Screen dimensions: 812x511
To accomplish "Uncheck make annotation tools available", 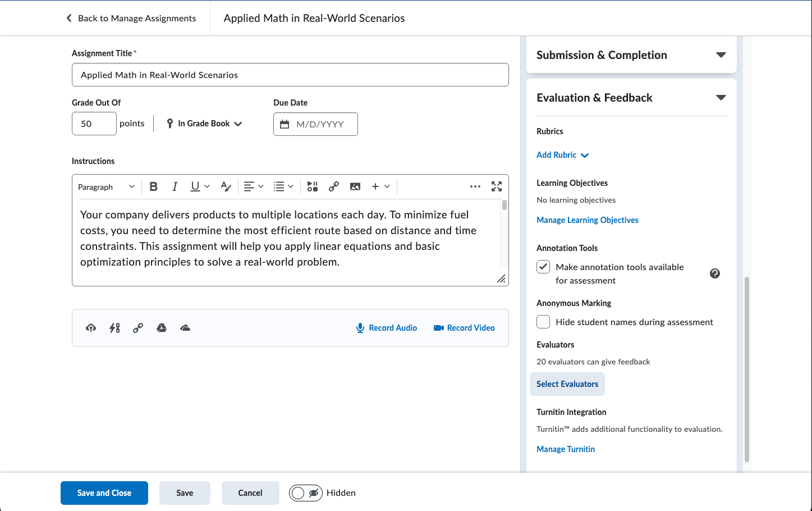I will tap(543, 267).
